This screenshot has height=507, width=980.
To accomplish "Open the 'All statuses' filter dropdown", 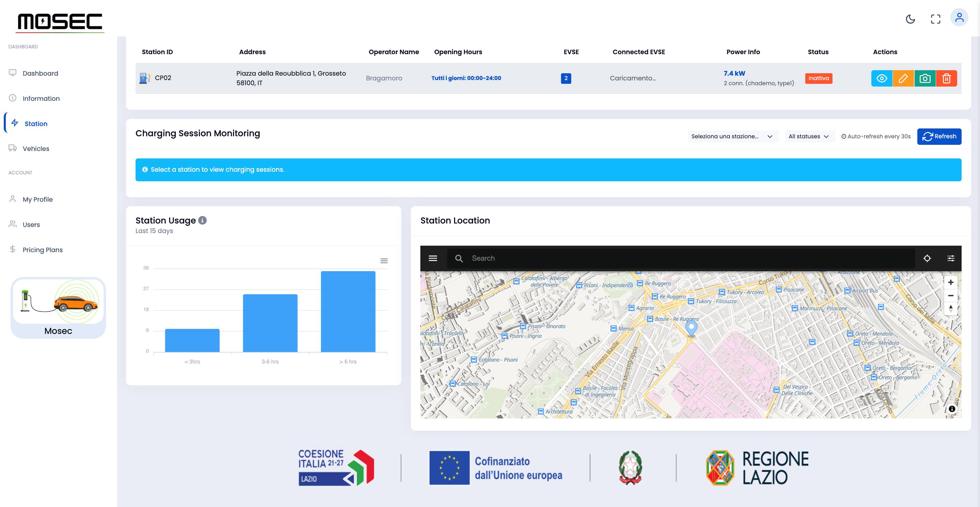I will 809,137.
